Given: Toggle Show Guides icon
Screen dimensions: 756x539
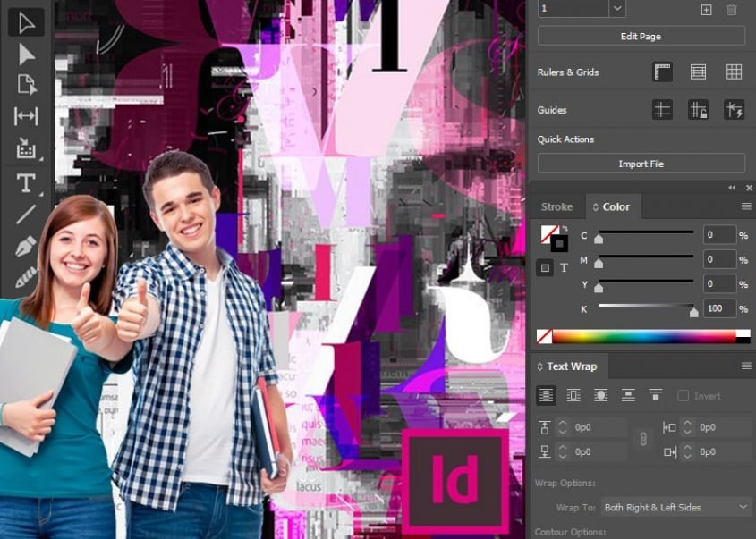Looking at the screenshot, I should 662,110.
